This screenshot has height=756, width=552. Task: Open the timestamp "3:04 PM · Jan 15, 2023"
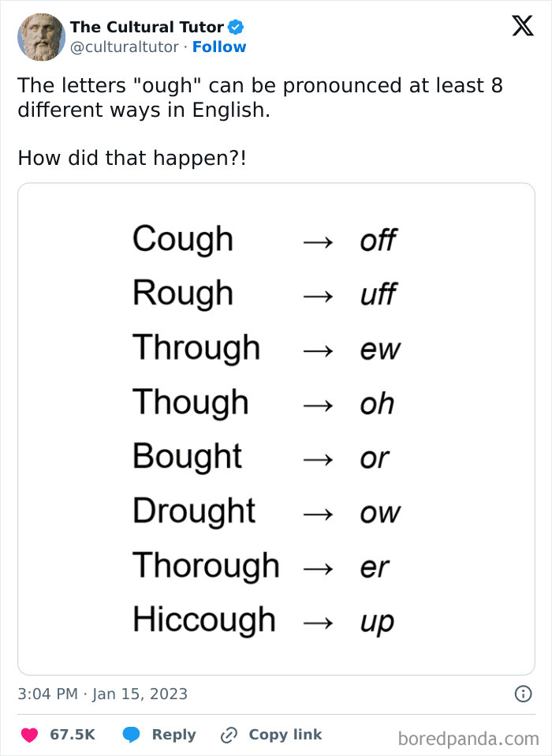click(x=103, y=694)
